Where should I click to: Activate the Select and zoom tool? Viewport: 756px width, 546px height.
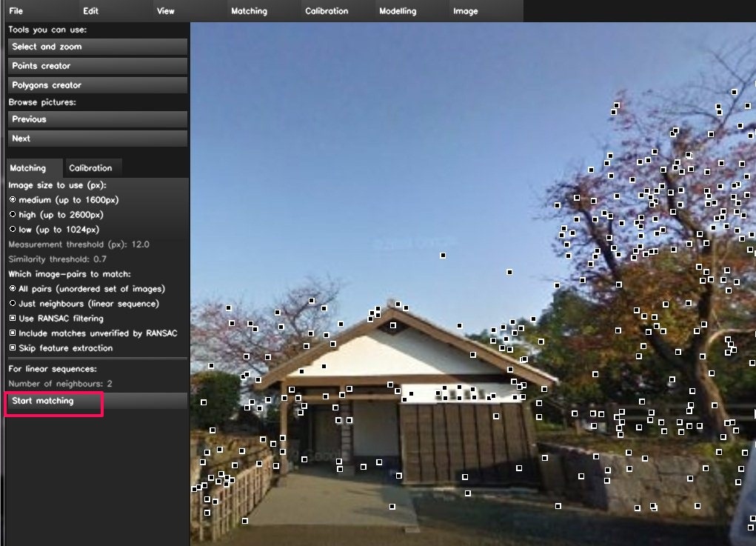coord(98,47)
